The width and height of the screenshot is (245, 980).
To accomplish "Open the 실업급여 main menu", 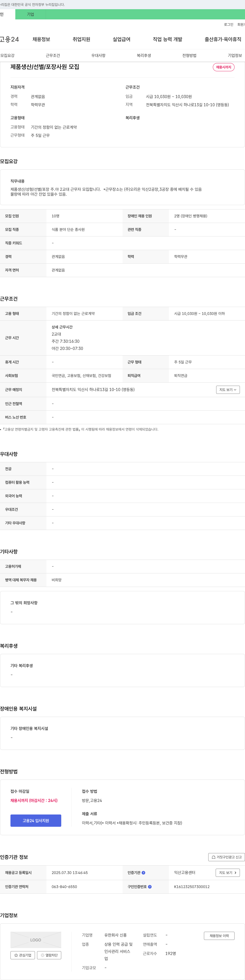I will pyautogui.click(x=121, y=39).
